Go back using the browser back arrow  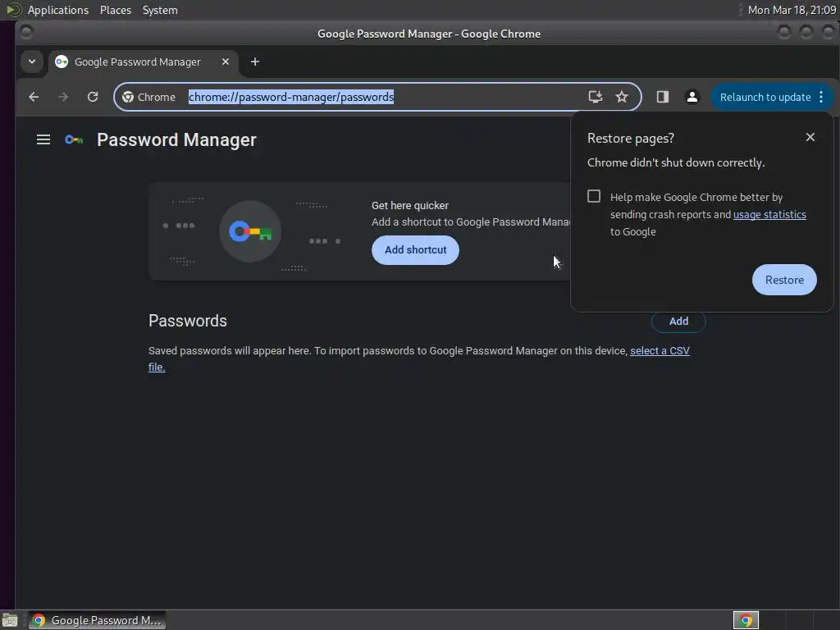pyautogui.click(x=34, y=97)
